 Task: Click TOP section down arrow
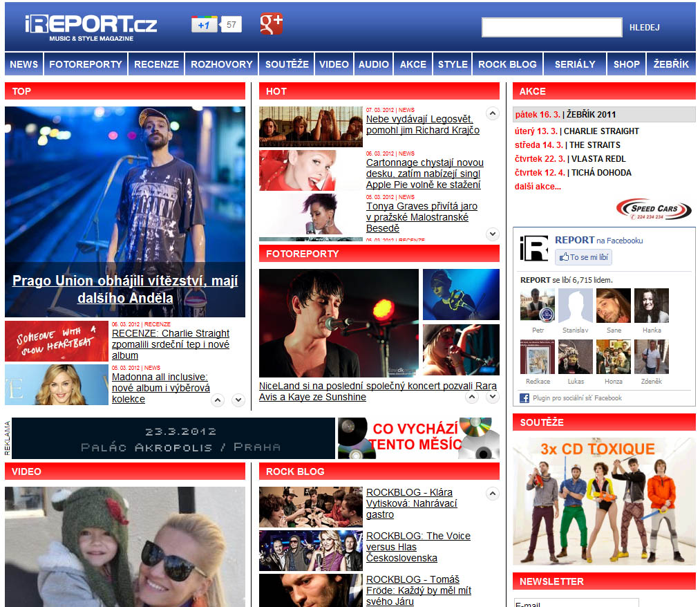pyautogui.click(x=238, y=400)
